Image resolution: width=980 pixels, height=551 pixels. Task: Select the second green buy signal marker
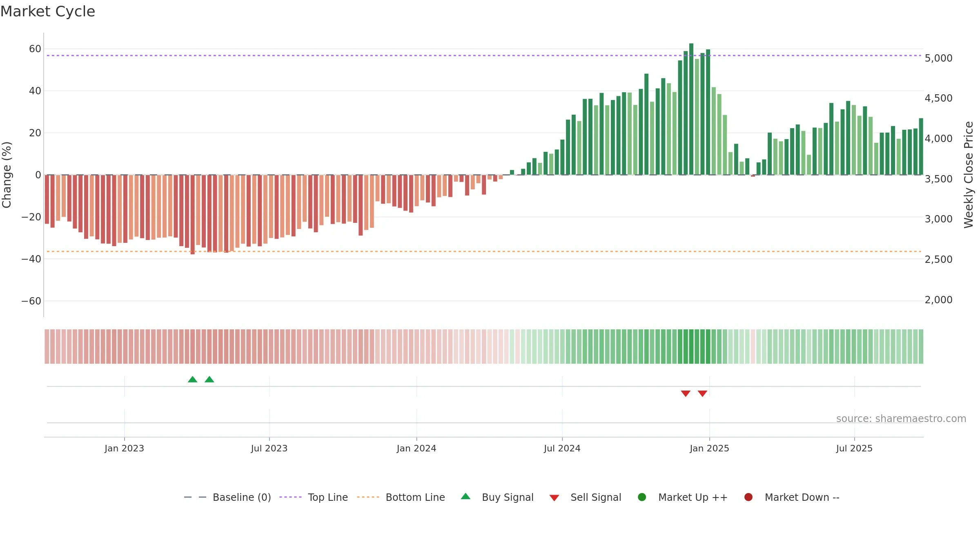pyautogui.click(x=209, y=379)
